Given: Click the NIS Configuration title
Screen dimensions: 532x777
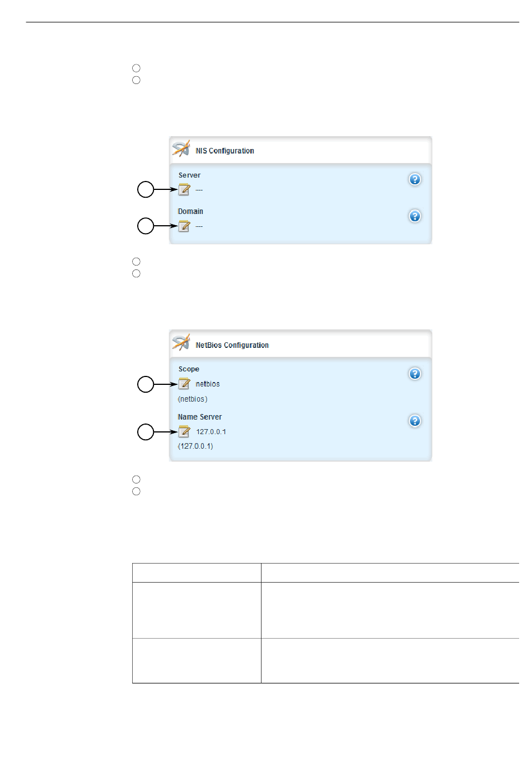Looking at the screenshot, I should [x=225, y=151].
